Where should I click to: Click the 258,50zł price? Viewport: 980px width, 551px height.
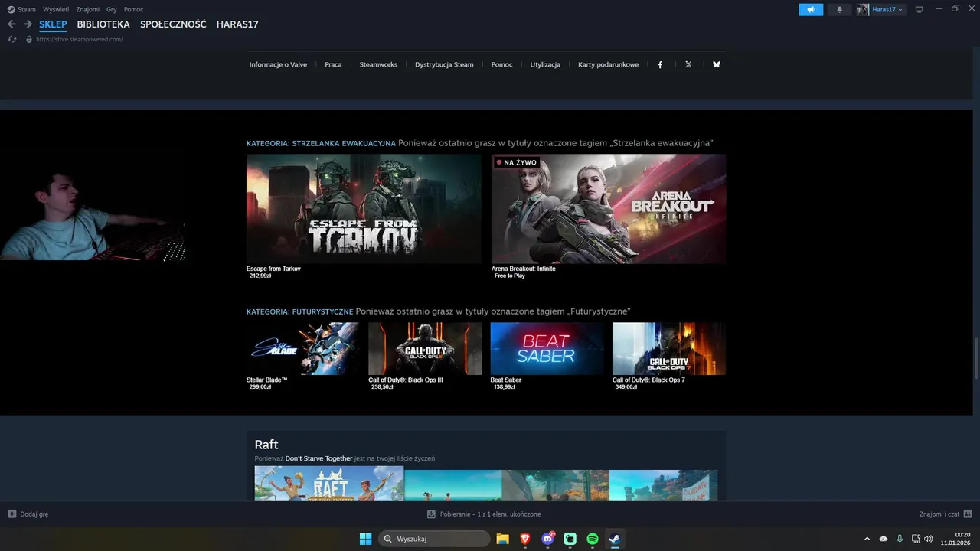(x=382, y=386)
